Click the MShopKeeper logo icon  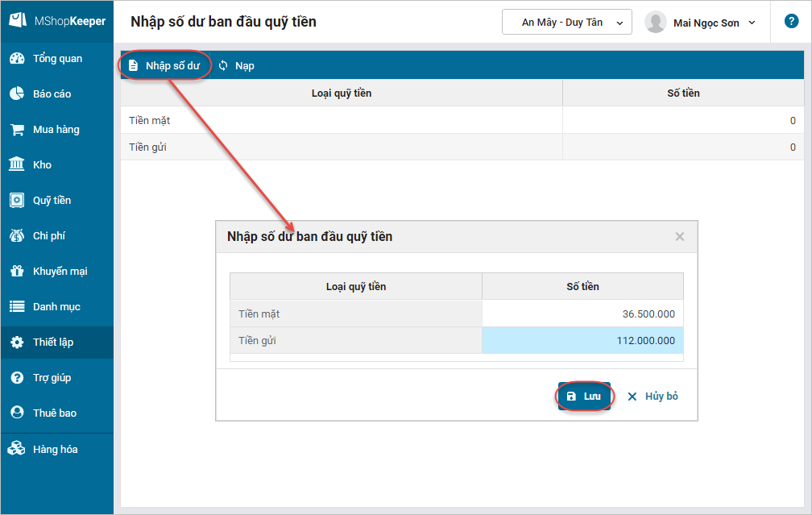pyautogui.click(x=18, y=20)
